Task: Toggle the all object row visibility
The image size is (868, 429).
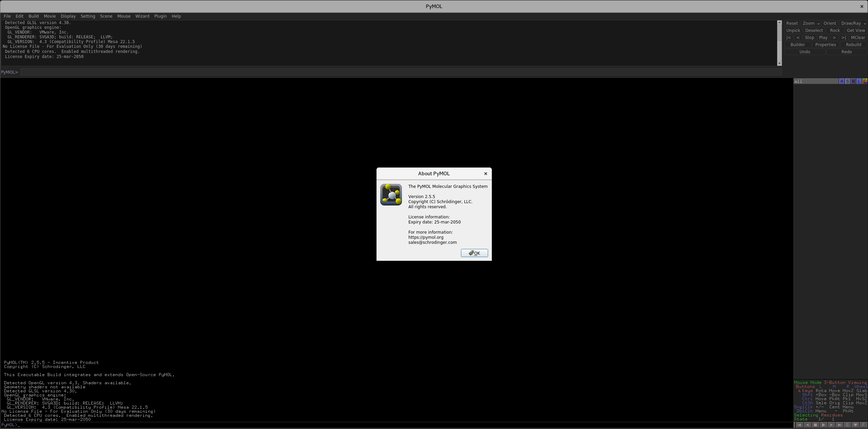Action: pos(816,81)
